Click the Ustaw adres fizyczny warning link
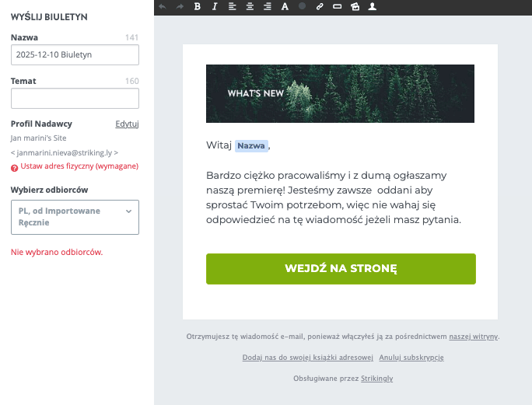This screenshot has width=532, height=405. (x=79, y=166)
